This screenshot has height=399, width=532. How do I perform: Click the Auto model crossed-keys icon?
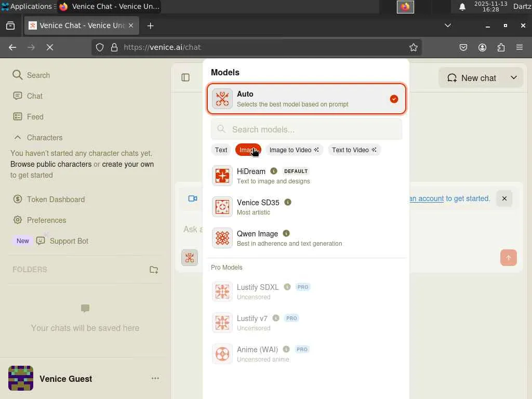[x=222, y=99]
